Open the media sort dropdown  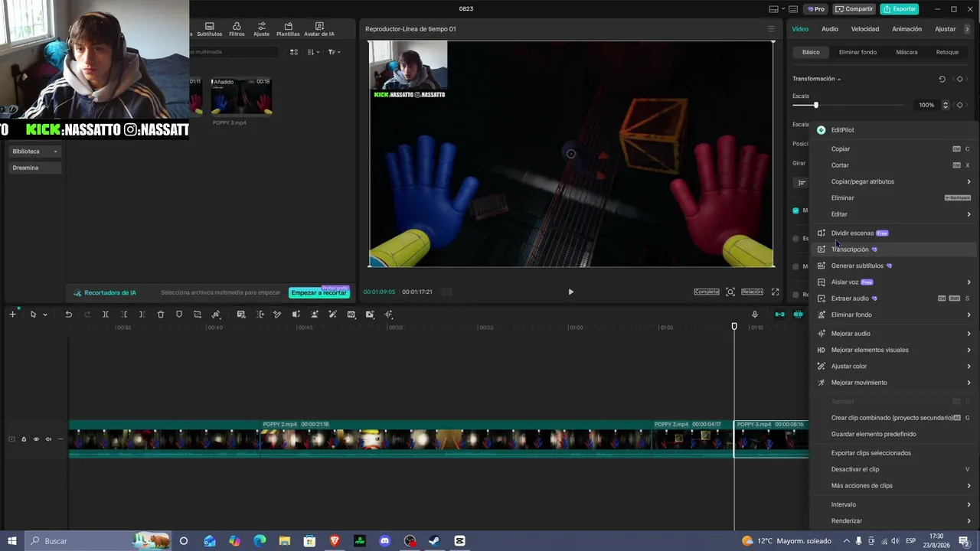(x=312, y=52)
